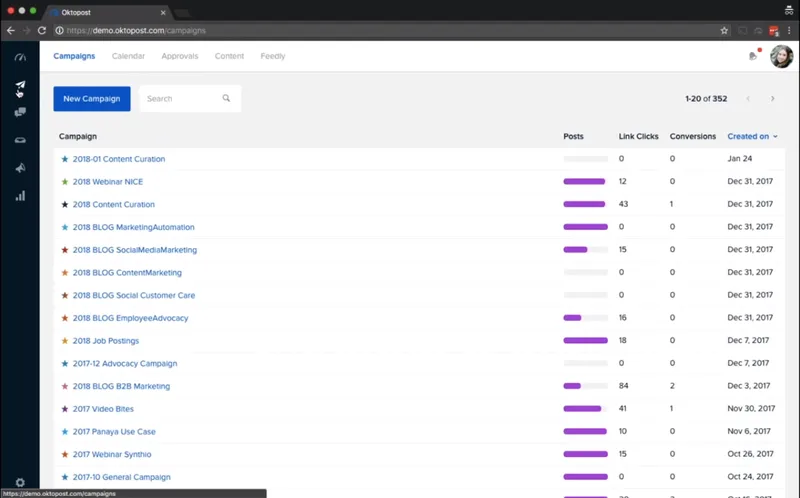This screenshot has width=800, height=498.
Task: Toggle star for 2018 BLOG SocialMediaMarketing
Action: 65,250
